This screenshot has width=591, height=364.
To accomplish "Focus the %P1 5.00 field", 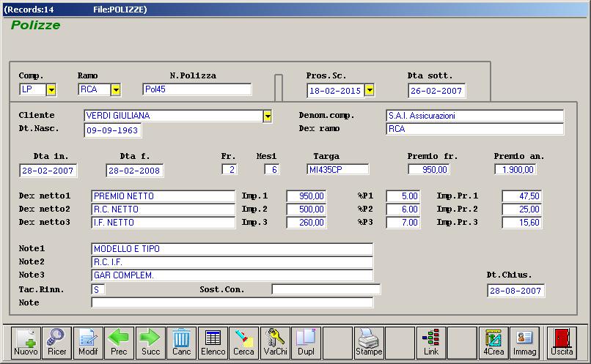I will tap(403, 196).
